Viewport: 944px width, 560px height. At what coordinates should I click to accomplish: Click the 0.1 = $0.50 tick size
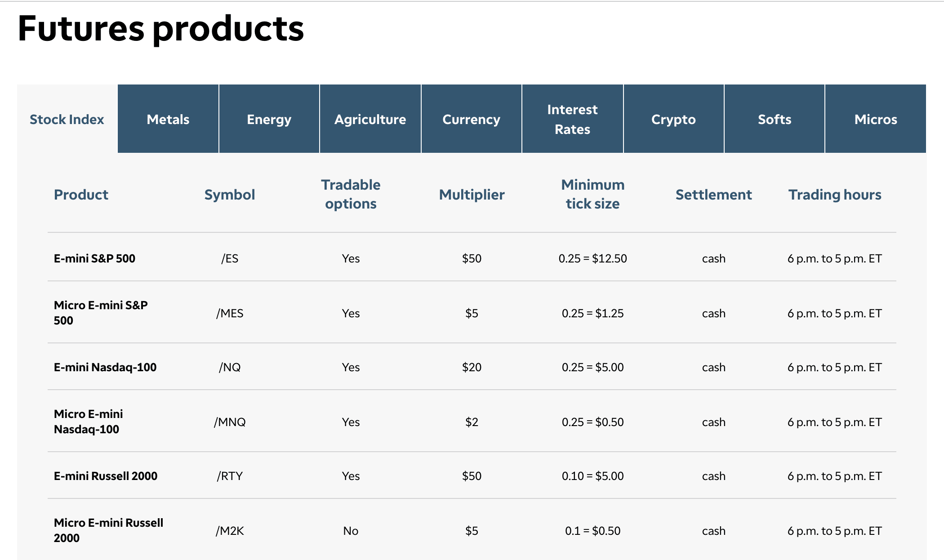point(593,531)
